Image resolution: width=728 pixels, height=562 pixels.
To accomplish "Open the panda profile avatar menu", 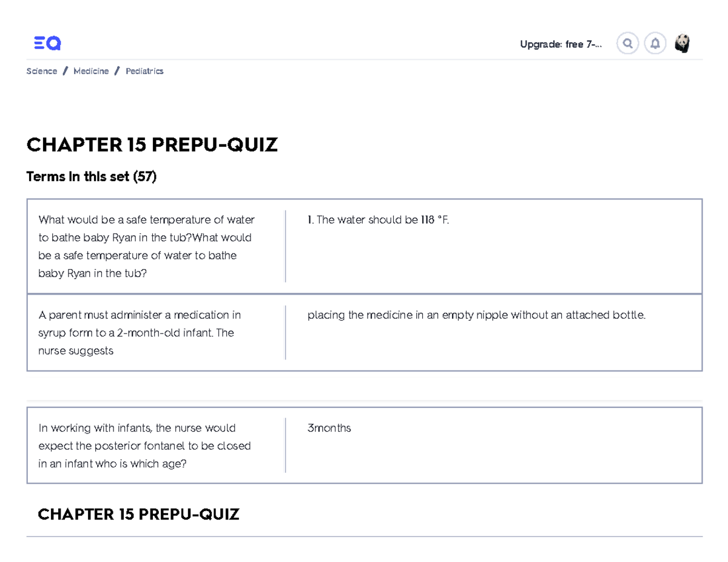I will click(x=683, y=43).
